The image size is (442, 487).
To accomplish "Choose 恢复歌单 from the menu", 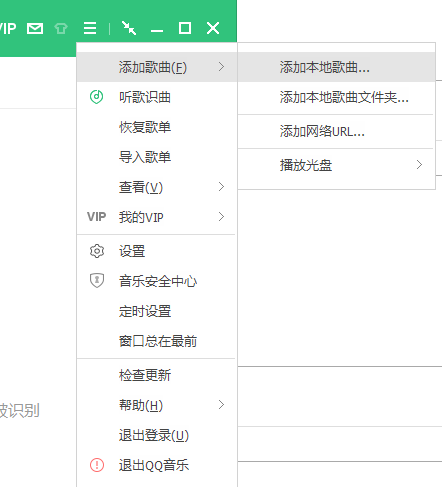I will tap(157, 127).
